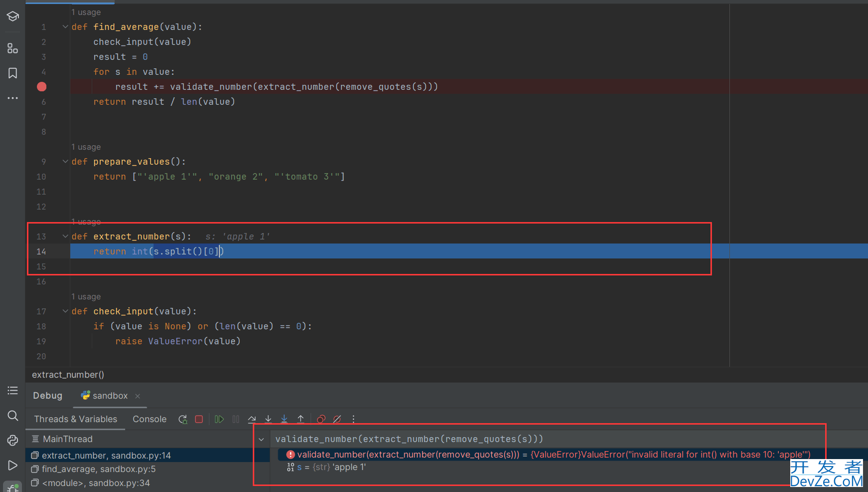Resume program execution
Screen dimensions: 868x492
[219, 419]
